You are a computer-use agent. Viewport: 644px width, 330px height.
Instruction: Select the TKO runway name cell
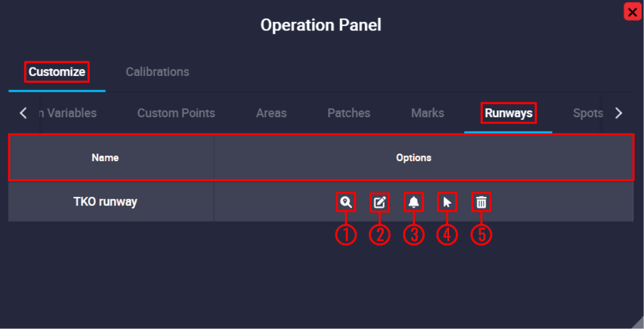click(x=105, y=202)
